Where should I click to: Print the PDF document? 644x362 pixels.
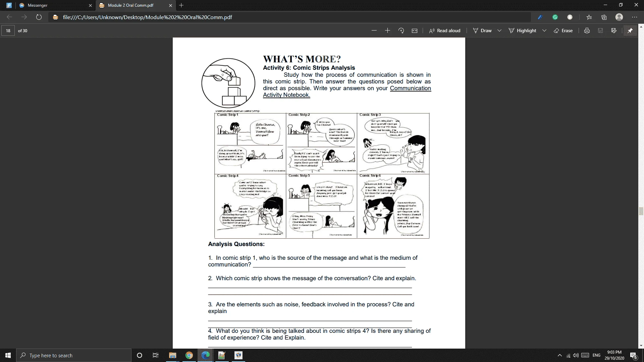[587, 31]
